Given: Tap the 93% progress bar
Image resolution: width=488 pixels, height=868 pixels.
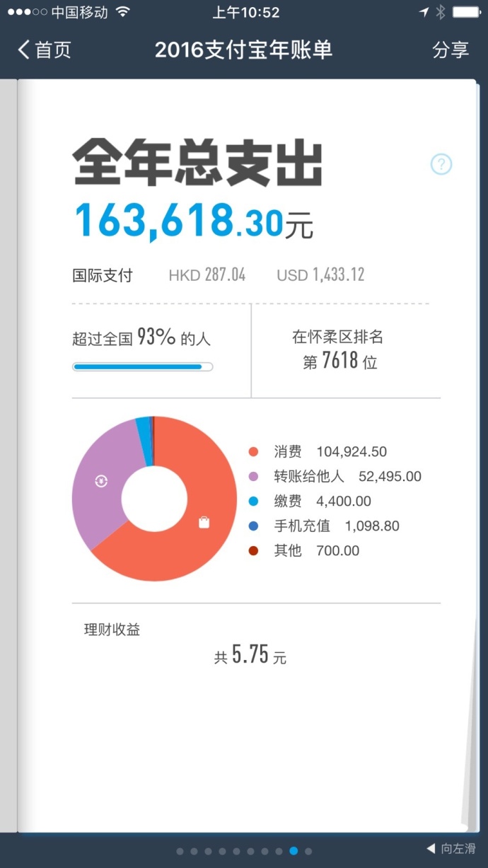Looking at the screenshot, I should point(142,366).
